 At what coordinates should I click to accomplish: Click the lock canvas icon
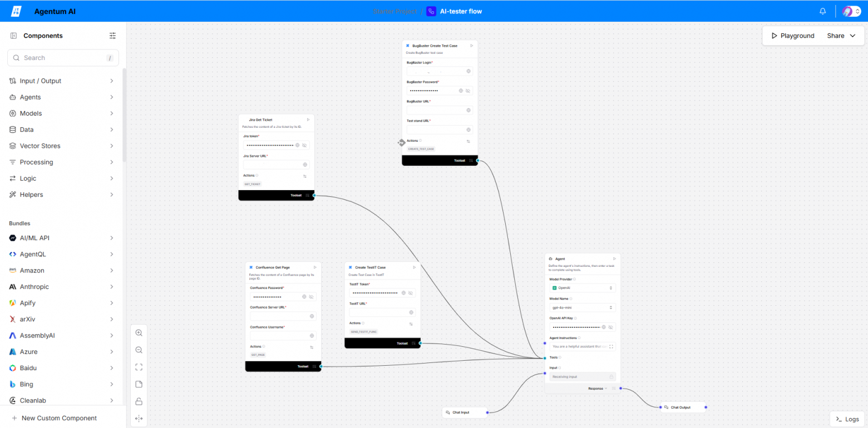[x=139, y=401]
